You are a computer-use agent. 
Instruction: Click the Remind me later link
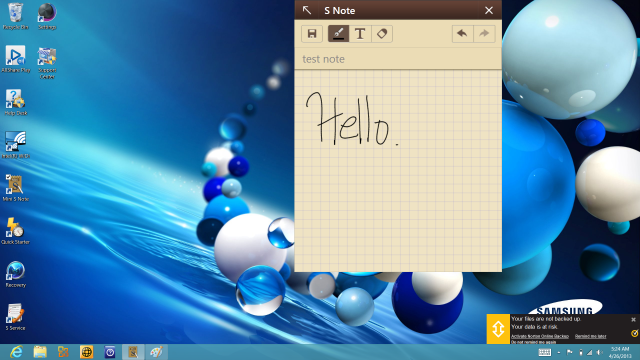pos(591,336)
